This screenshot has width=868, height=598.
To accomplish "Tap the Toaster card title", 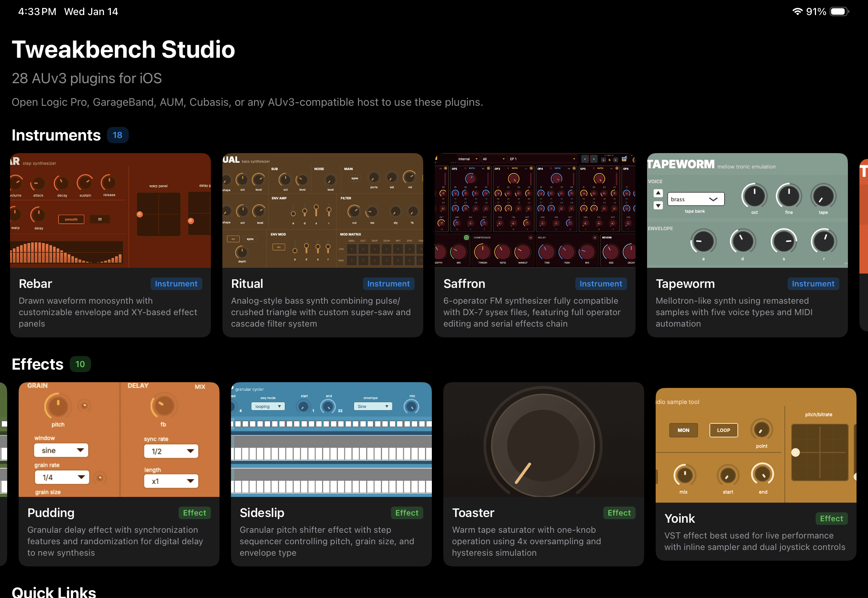I will (x=473, y=513).
